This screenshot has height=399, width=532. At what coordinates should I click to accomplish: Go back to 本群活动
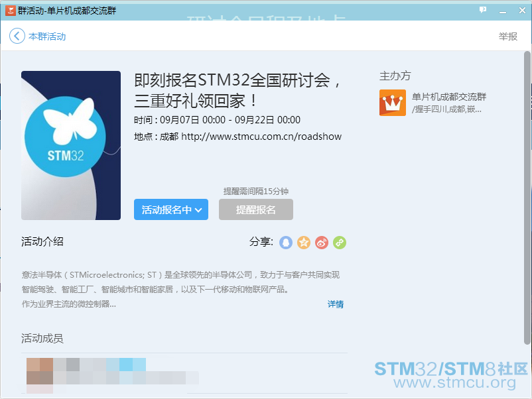pyautogui.click(x=47, y=36)
